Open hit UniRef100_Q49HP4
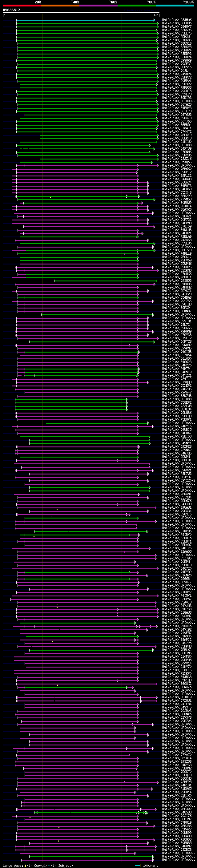The width and height of the screenshot is (197, 868). 177,74
